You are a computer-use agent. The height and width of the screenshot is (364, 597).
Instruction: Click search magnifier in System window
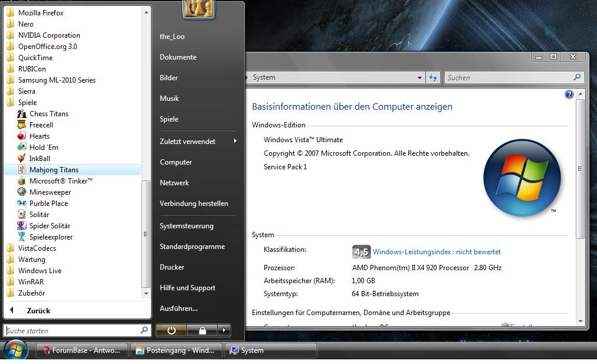pos(577,77)
